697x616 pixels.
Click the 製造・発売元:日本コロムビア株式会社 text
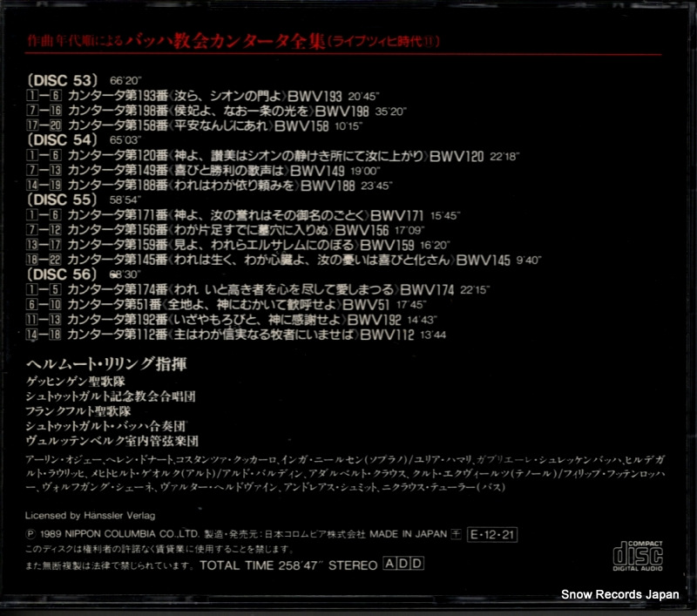(x=285, y=534)
